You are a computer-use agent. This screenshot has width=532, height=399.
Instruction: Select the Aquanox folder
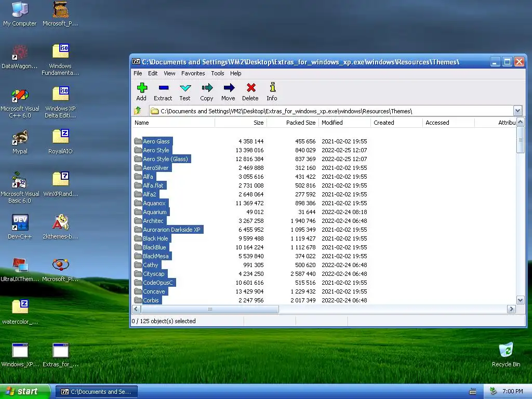(x=151, y=203)
